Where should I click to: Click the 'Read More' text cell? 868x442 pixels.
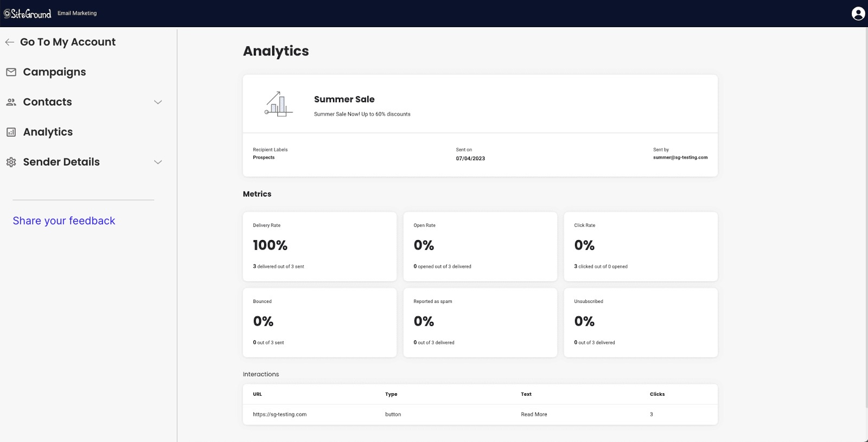click(534, 414)
